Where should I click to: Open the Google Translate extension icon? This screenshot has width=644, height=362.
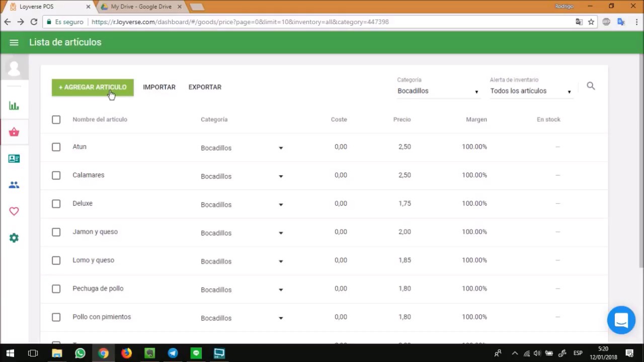(x=621, y=22)
